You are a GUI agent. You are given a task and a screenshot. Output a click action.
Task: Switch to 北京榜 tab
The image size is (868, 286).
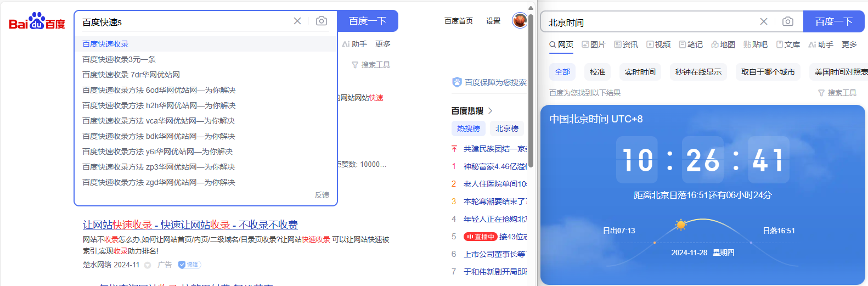507,128
